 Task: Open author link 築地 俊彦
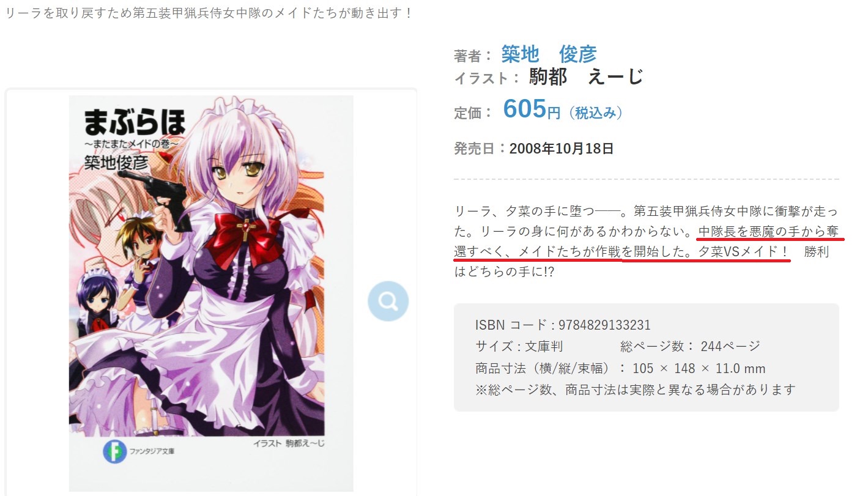(x=549, y=54)
